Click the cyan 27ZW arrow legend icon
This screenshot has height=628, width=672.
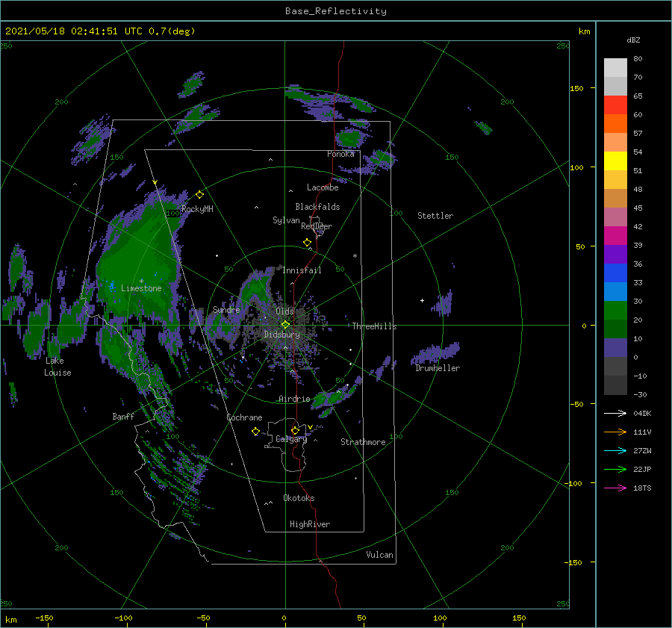pyautogui.click(x=615, y=450)
